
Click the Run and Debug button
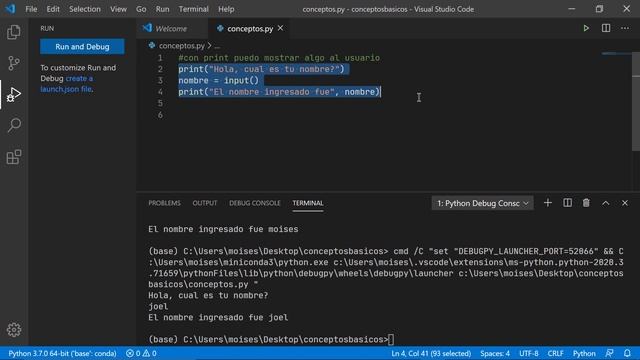click(82, 47)
